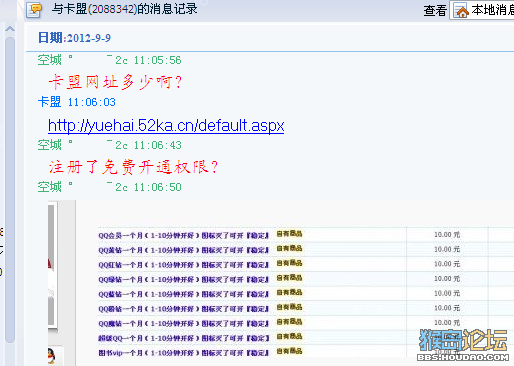Click sender 卡盟 at 11:06:03
The width and height of the screenshot is (514, 366).
(x=76, y=102)
